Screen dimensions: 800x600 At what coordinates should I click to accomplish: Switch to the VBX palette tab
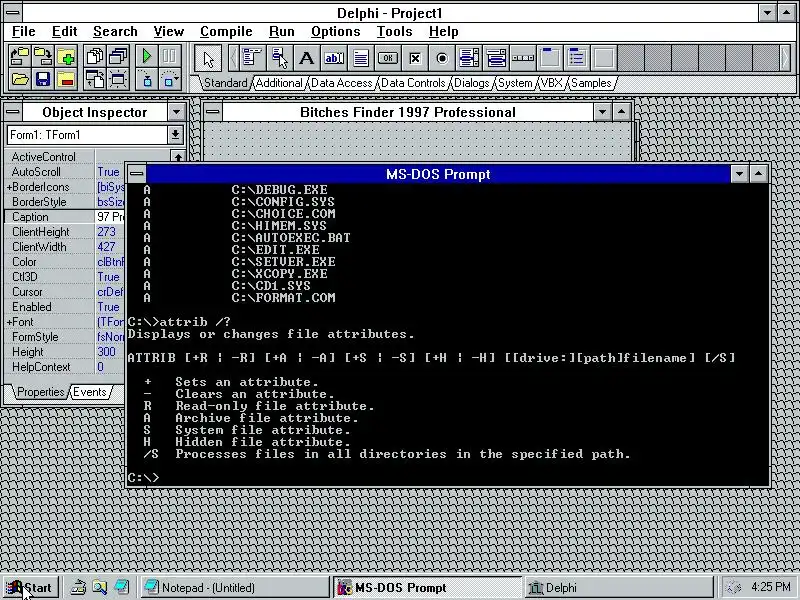(x=552, y=83)
